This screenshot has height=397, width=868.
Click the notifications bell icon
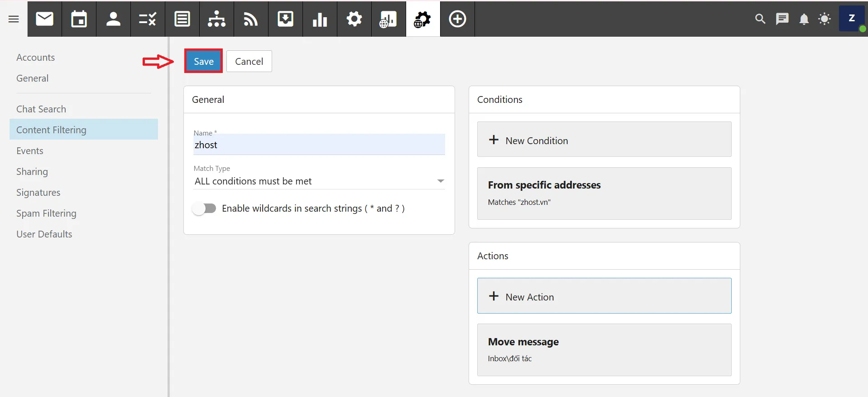[804, 19]
